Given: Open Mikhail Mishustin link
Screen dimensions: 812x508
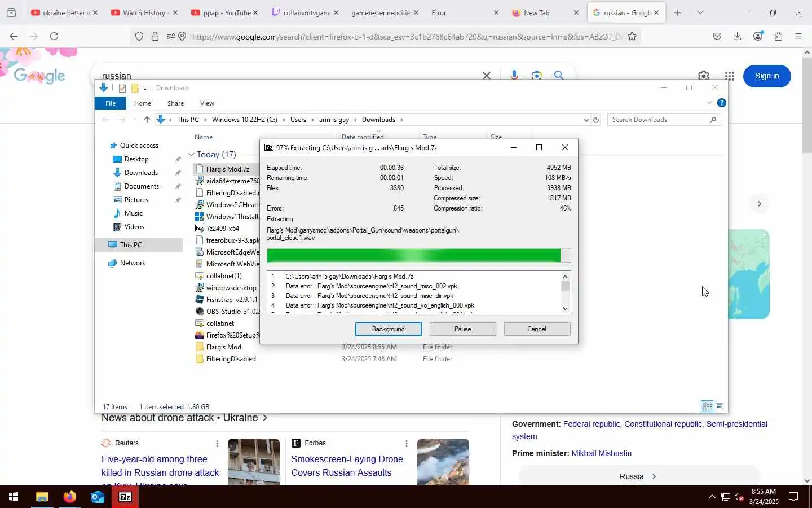Looking at the screenshot, I should coord(601,453).
